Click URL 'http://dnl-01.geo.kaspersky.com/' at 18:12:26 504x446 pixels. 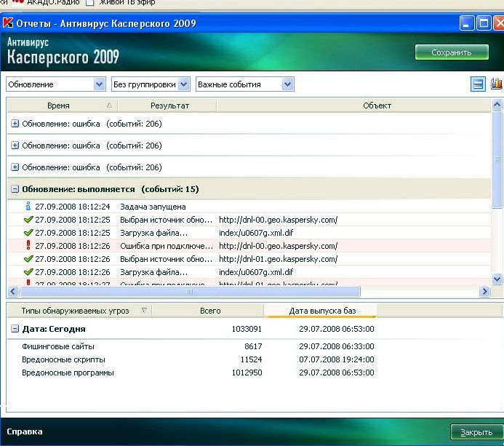[x=279, y=259]
